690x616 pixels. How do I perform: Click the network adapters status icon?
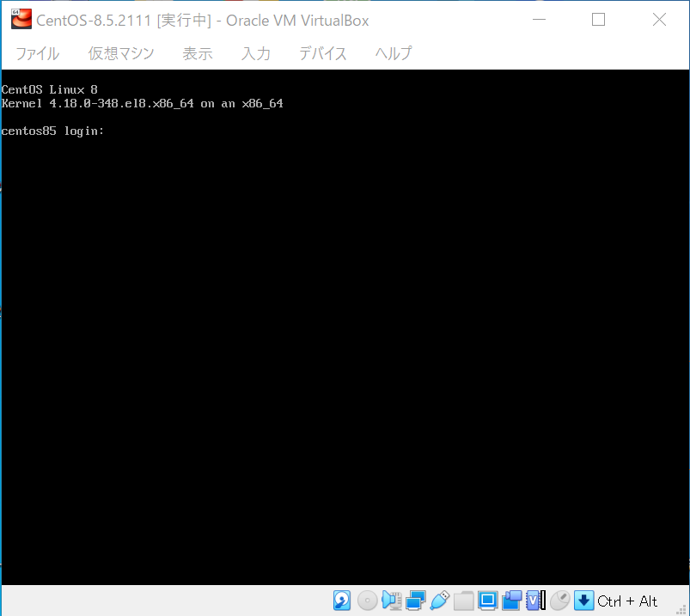415,601
